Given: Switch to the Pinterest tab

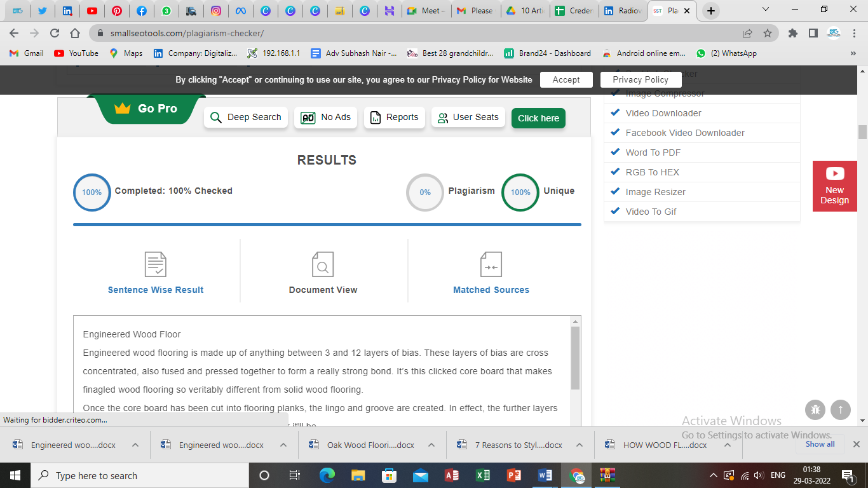Looking at the screenshot, I should point(117,11).
